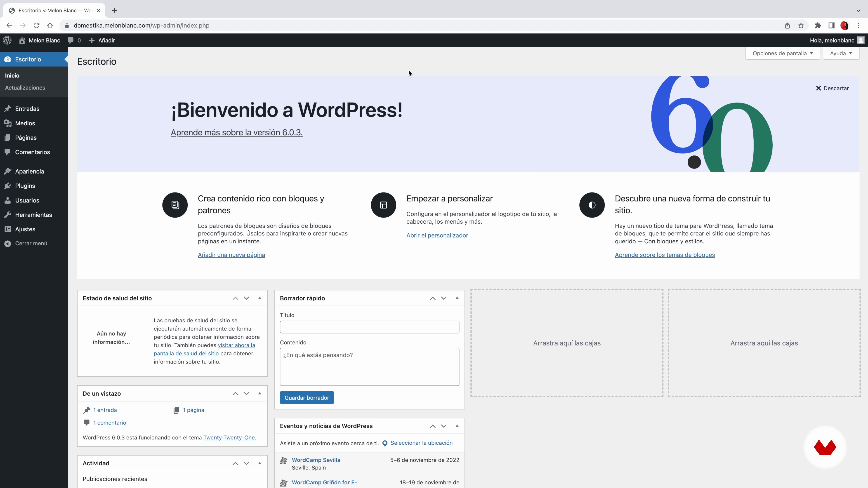Click the Escritorio dashboard icon
The height and width of the screenshot is (488, 868).
tap(8, 59)
